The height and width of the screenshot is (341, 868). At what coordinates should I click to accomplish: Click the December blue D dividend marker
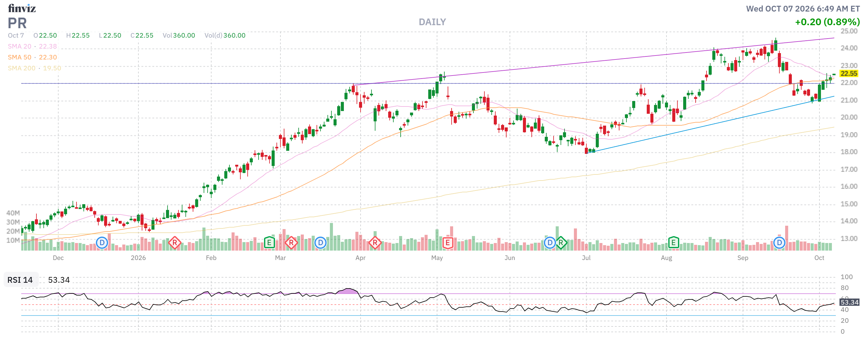[102, 243]
